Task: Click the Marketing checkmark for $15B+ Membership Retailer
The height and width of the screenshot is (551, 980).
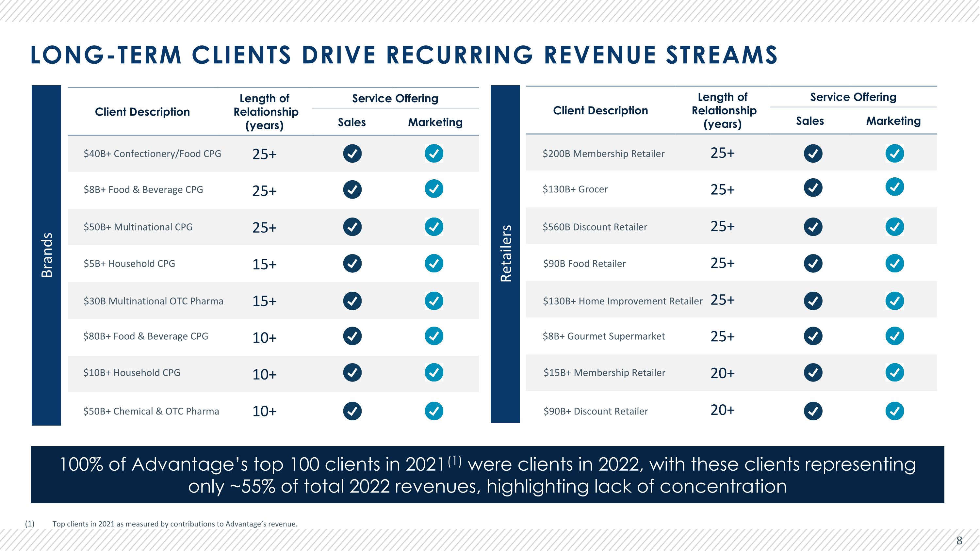Action: click(x=895, y=373)
